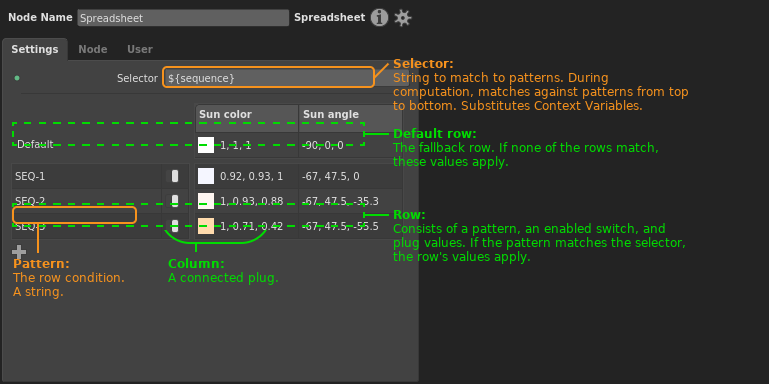Screen dimensions: 769x384
Task: Select the Settings tab
Action: 35,49
